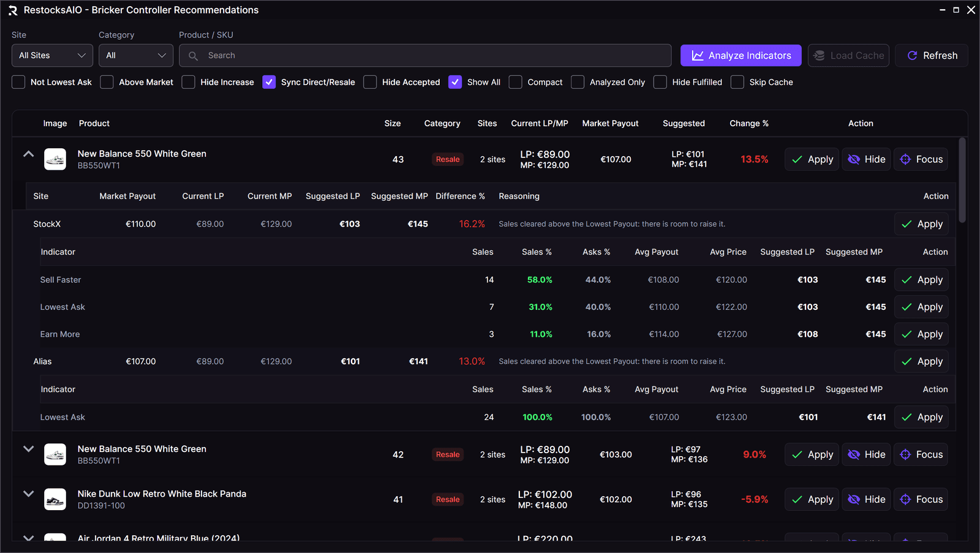Expand the Air Jordan 4 Military Blue row

pyautogui.click(x=28, y=538)
